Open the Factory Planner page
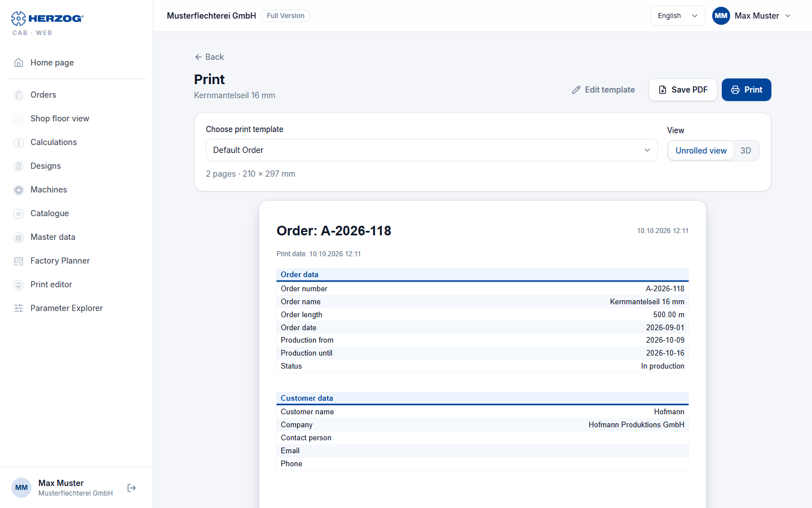 click(x=77, y=261)
